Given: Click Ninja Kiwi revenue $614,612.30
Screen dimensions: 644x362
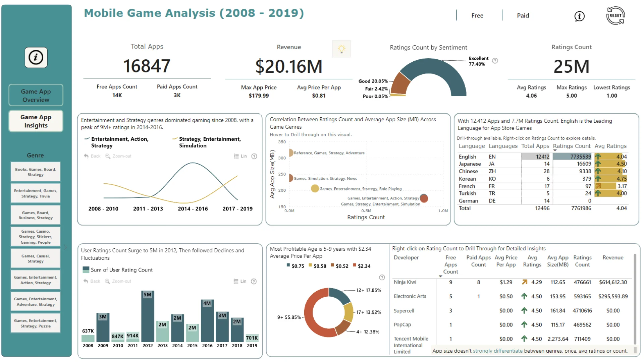Looking at the screenshot, I should [x=613, y=282].
